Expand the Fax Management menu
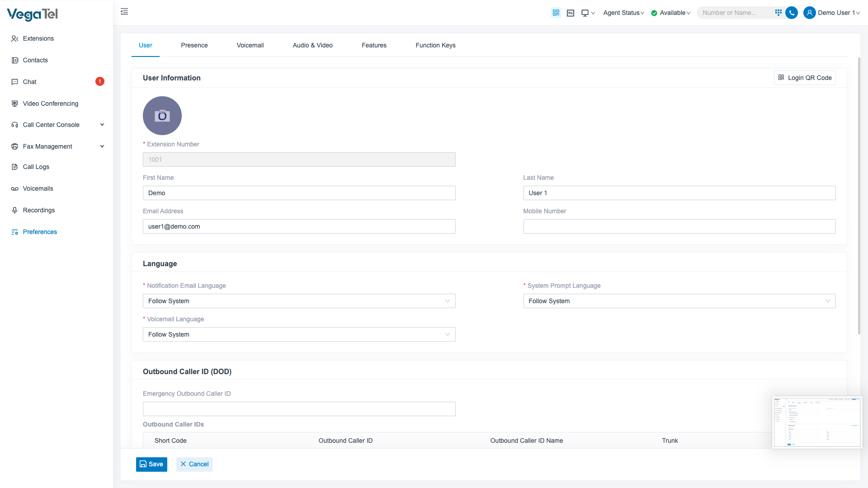868x488 pixels. 47,146
